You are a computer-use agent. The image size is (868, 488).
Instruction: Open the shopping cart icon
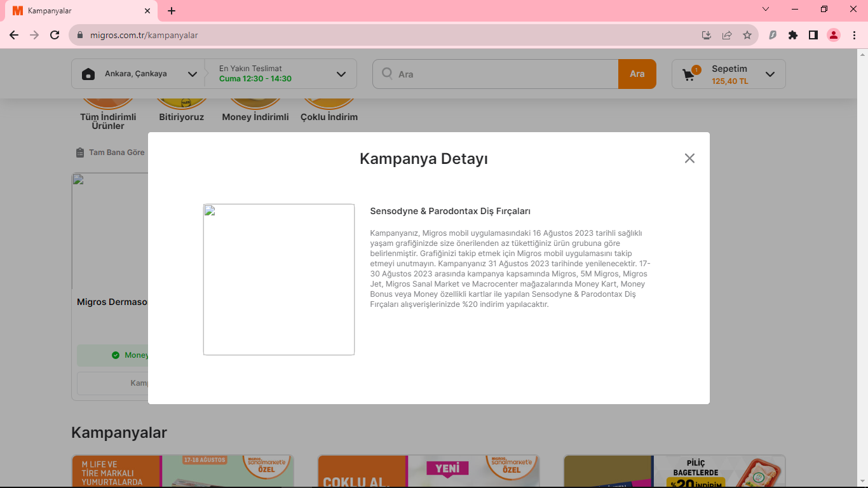pos(689,74)
